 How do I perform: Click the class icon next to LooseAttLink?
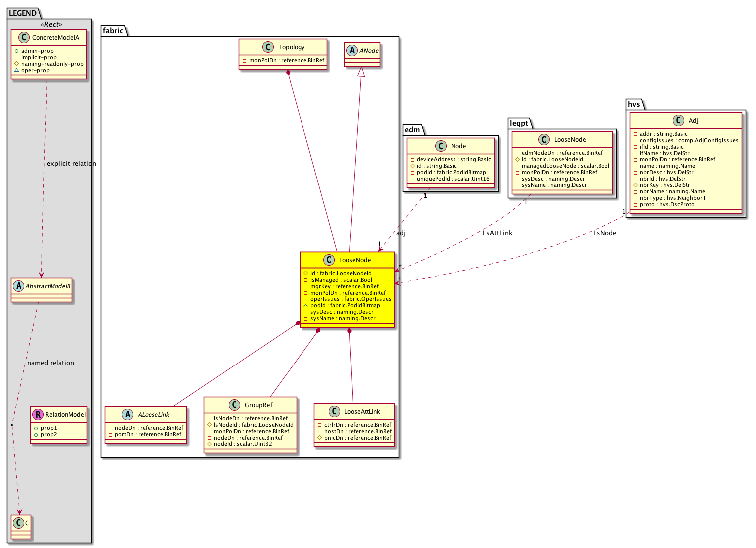click(334, 411)
